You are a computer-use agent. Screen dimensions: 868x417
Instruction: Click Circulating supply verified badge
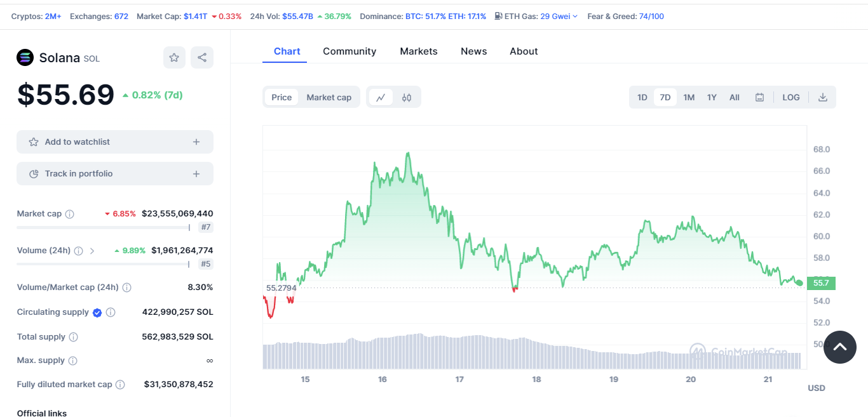(97, 312)
